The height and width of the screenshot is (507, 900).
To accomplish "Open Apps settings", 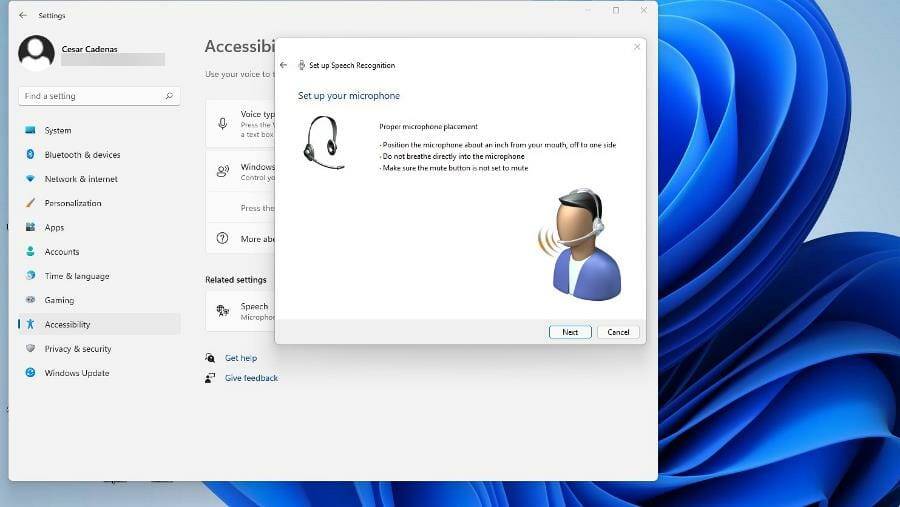I will 99,227.
